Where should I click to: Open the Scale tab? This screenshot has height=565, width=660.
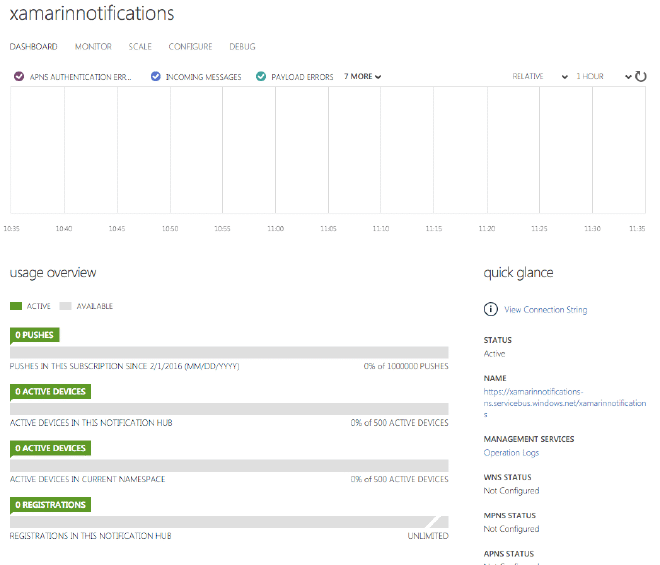click(x=140, y=47)
